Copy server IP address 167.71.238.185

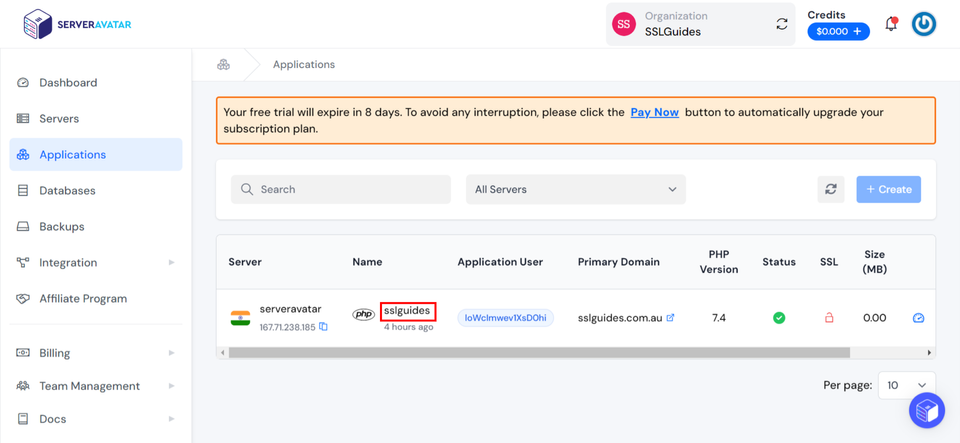coord(323,327)
